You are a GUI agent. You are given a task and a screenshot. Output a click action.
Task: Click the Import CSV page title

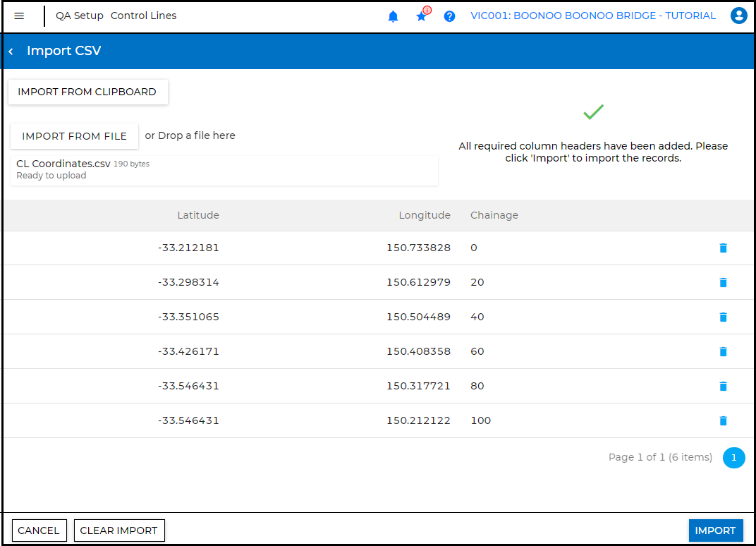[63, 51]
